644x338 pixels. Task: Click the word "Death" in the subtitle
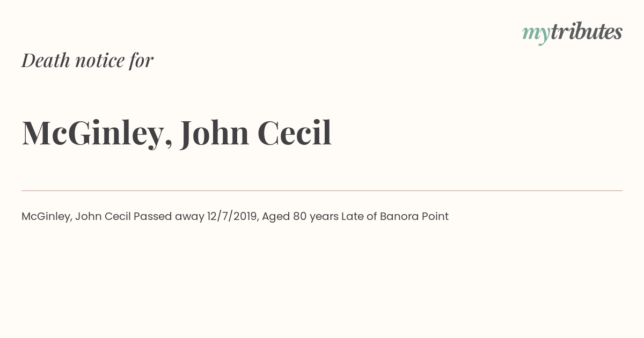46,60
